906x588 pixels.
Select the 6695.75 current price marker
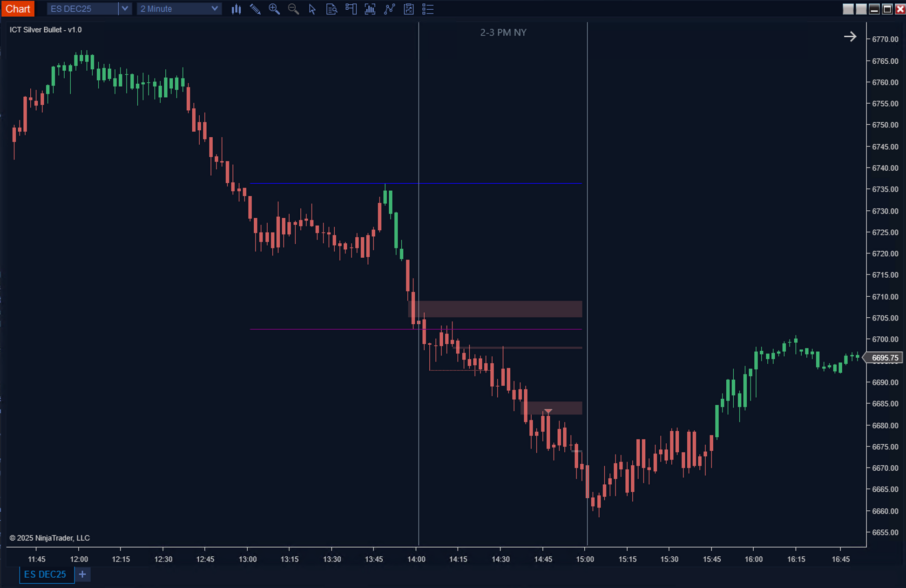pyautogui.click(x=885, y=358)
